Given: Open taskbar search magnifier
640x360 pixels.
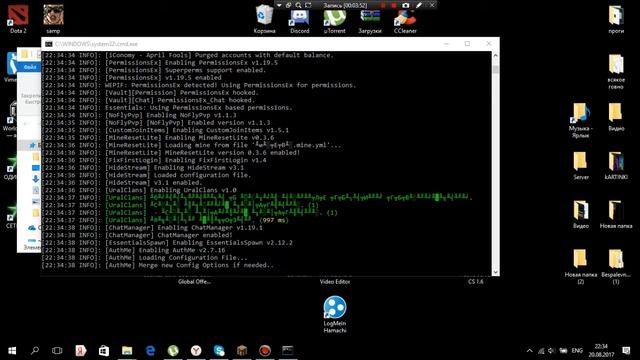Looking at the screenshot, I should [x=35, y=351].
